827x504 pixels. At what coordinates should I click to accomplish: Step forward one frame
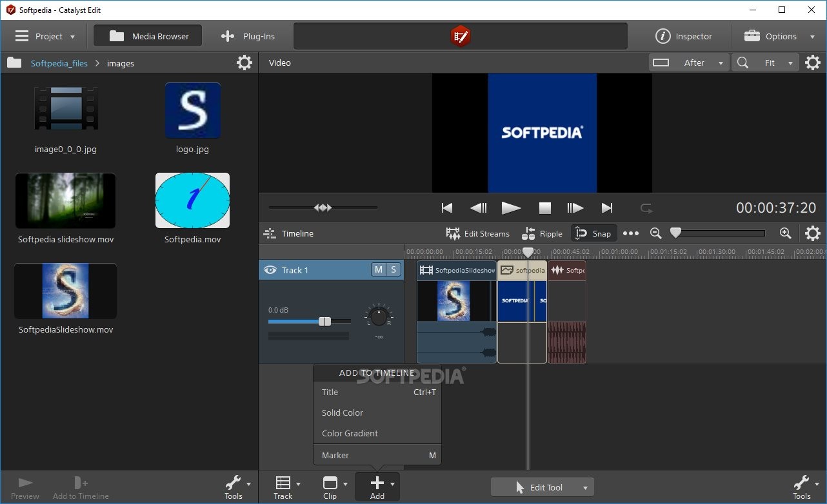click(575, 208)
